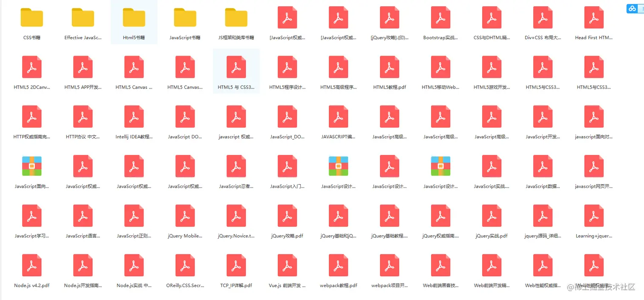Select the HTML5游戏开发... PDF icon

tap(492, 67)
